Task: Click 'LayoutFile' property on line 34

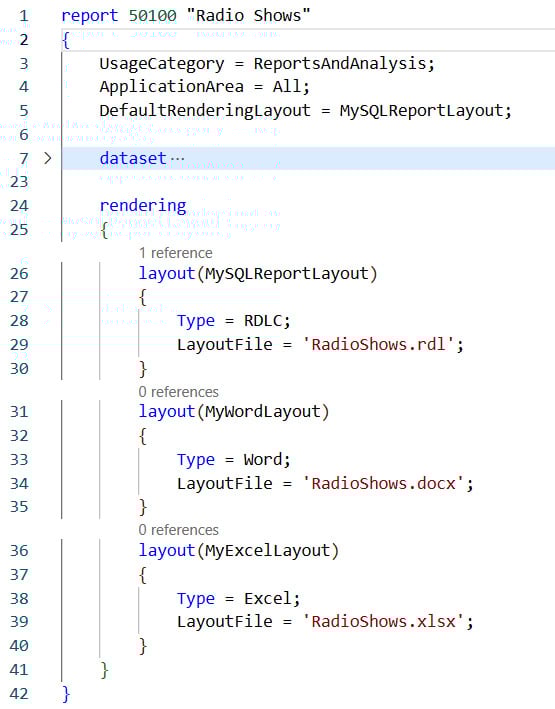Action: tap(224, 483)
